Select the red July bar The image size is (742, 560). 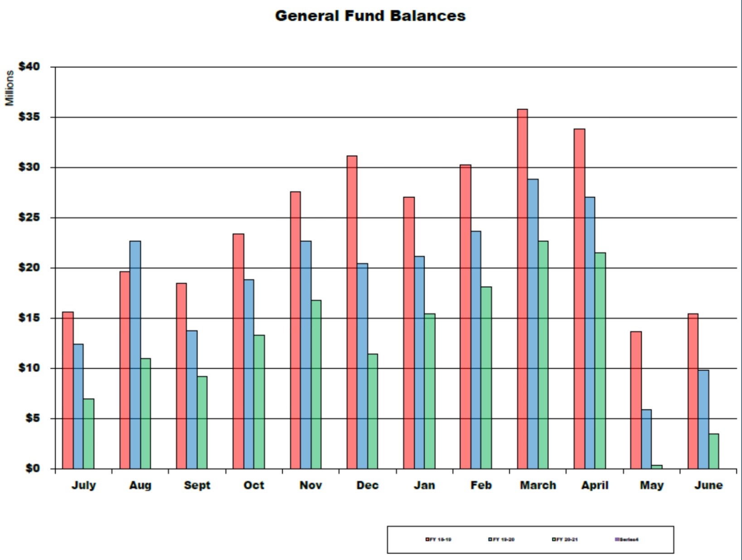pos(68,390)
